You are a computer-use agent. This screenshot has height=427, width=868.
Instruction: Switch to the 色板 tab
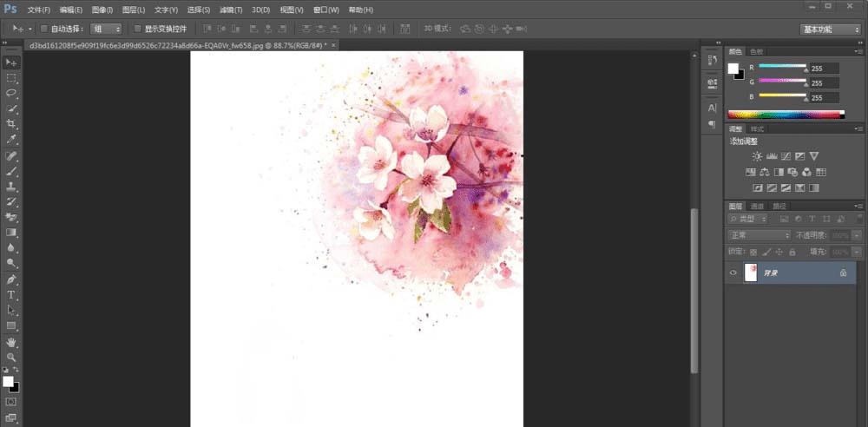pos(757,51)
